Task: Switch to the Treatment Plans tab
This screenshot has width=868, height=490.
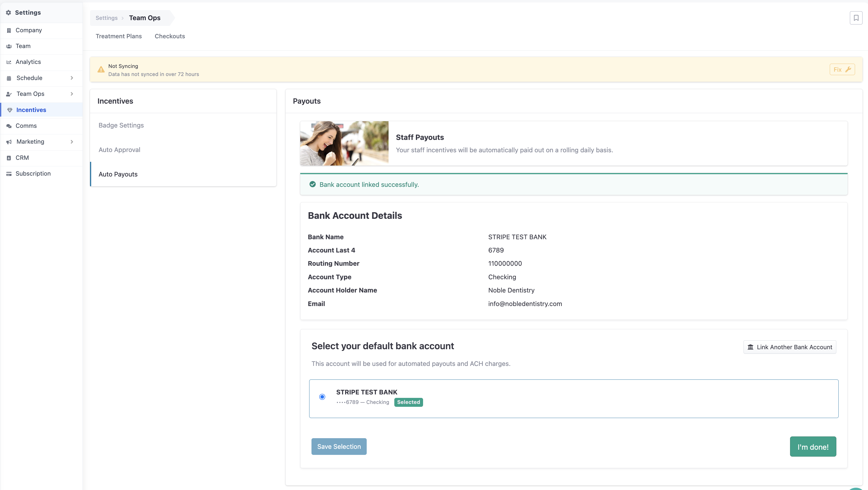Action: click(118, 36)
